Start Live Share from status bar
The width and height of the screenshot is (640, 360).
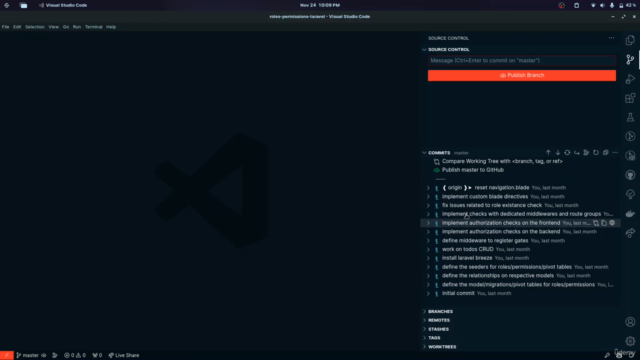coord(124,356)
